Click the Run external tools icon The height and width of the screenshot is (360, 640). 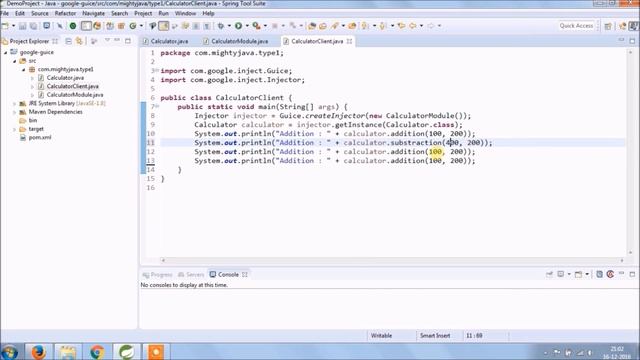pyautogui.click(x=256, y=26)
